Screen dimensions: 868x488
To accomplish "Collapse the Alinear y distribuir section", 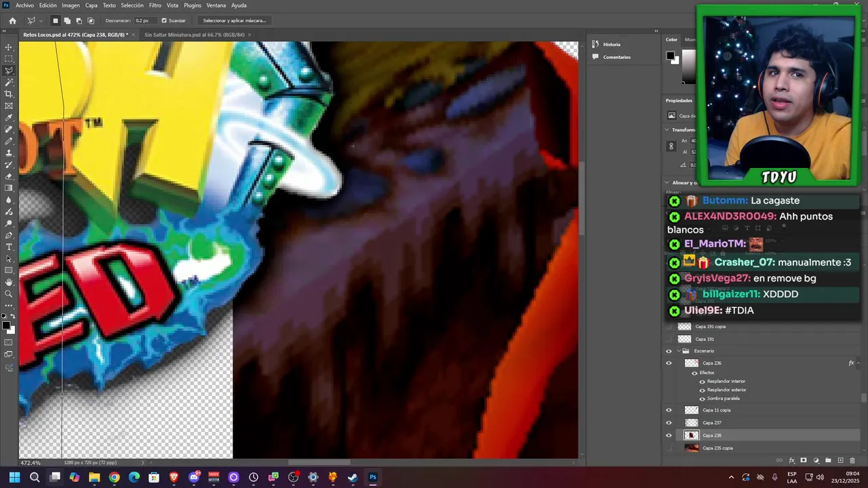I will click(x=667, y=183).
